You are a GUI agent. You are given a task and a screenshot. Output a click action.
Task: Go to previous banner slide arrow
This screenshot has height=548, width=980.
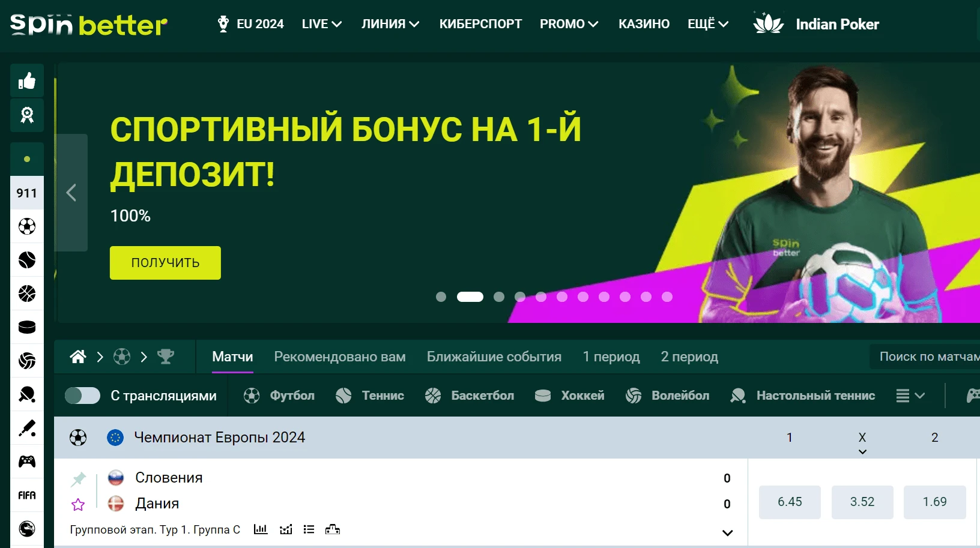click(71, 193)
